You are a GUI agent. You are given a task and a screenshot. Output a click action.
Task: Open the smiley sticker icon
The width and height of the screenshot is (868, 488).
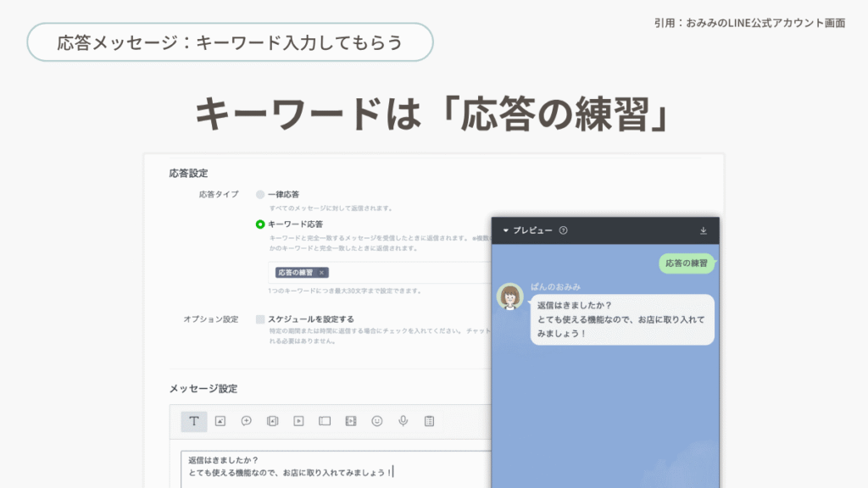click(x=377, y=420)
